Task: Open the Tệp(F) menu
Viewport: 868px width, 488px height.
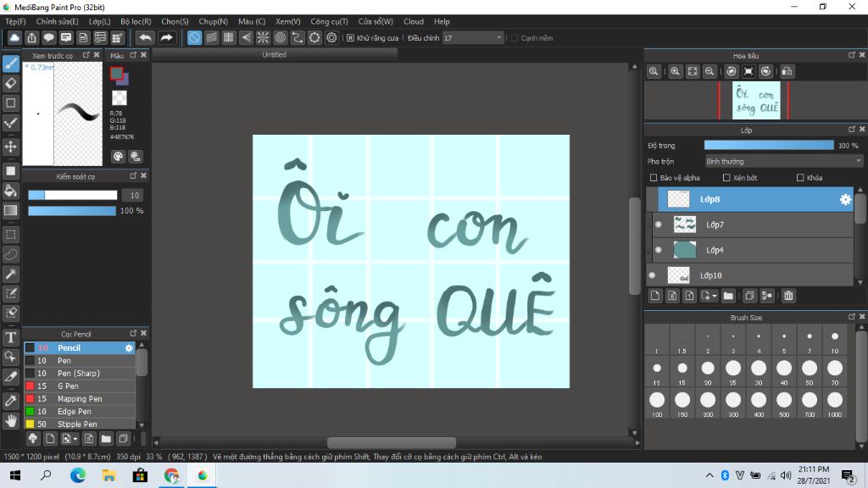Action: coord(15,21)
